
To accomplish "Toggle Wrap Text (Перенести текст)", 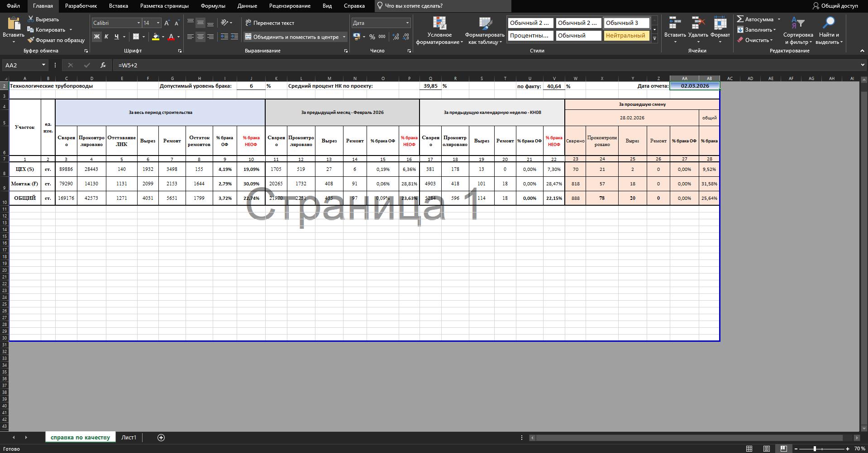I will 270,23.
